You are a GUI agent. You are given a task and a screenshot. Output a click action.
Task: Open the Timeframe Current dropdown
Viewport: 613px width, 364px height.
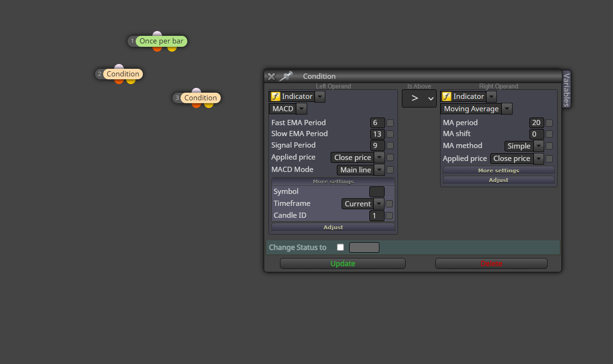[378, 203]
